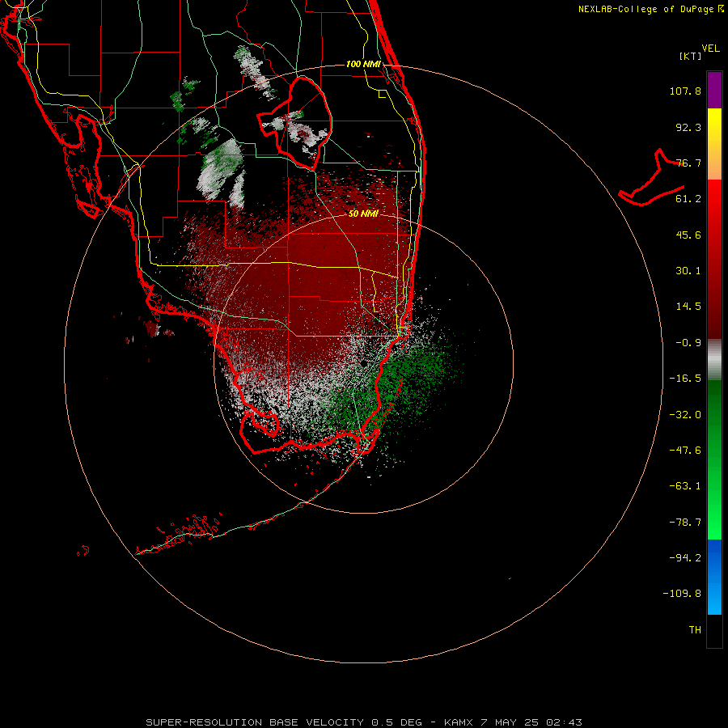Click the VEL legend title
Image resolution: width=728 pixels, height=728 pixels.
tap(710, 49)
